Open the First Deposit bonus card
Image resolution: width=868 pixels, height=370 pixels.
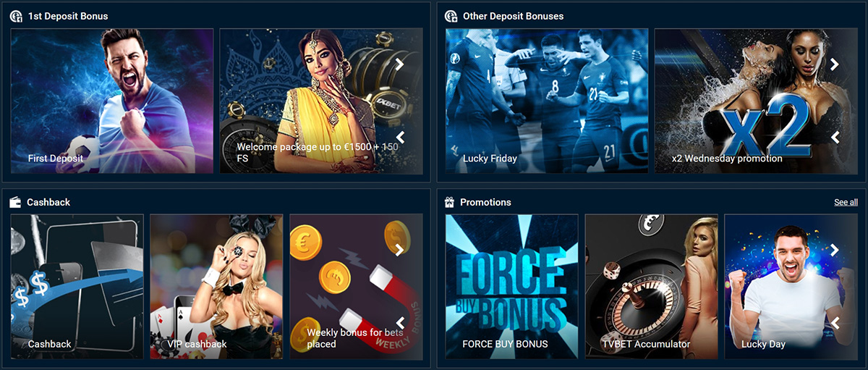tap(112, 101)
